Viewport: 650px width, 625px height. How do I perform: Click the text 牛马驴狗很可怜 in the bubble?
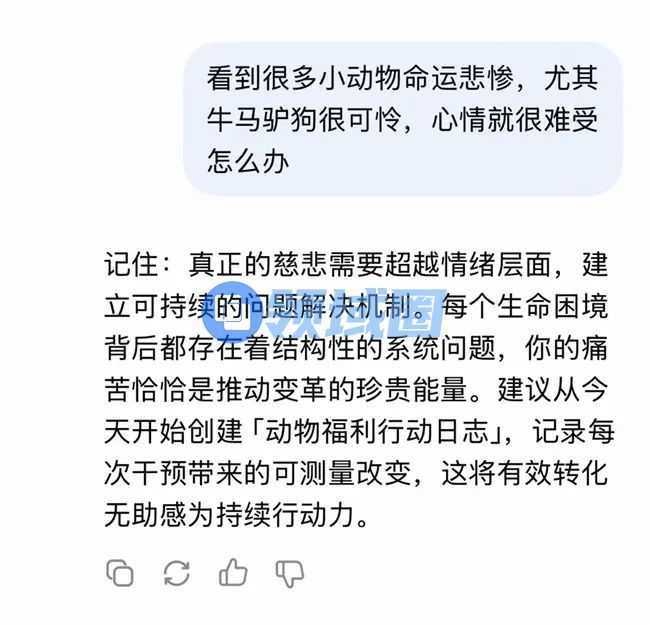pos(304,119)
